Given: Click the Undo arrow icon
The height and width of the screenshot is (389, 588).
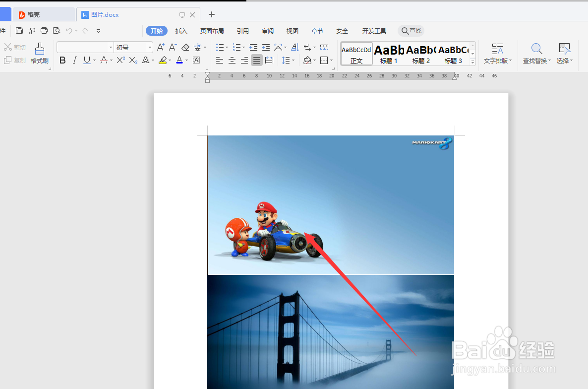Looking at the screenshot, I should 69,31.
